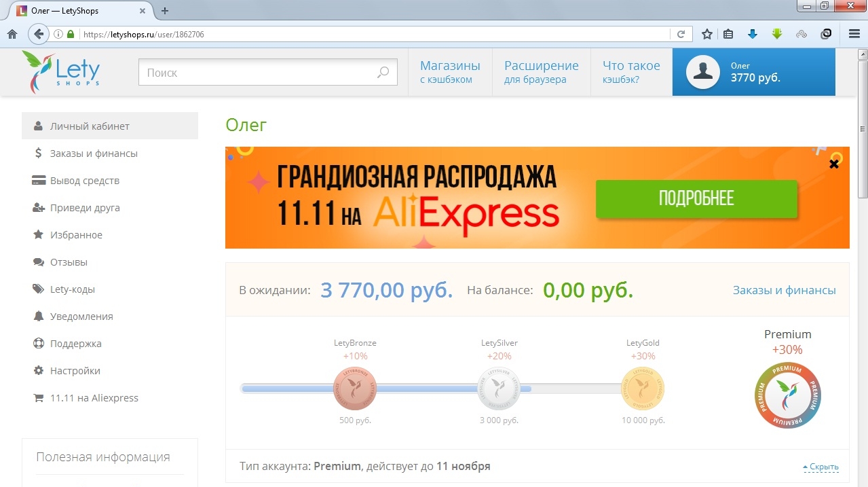Click the Premium status badge
The height and width of the screenshot is (487, 868).
787,395
